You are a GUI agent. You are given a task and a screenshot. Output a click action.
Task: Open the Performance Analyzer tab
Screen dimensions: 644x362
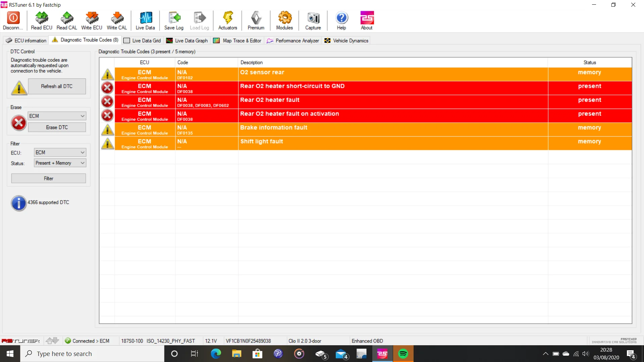(293, 41)
